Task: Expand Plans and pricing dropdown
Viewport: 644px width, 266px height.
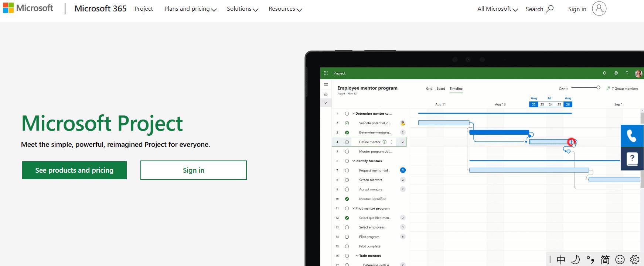Action: click(190, 9)
